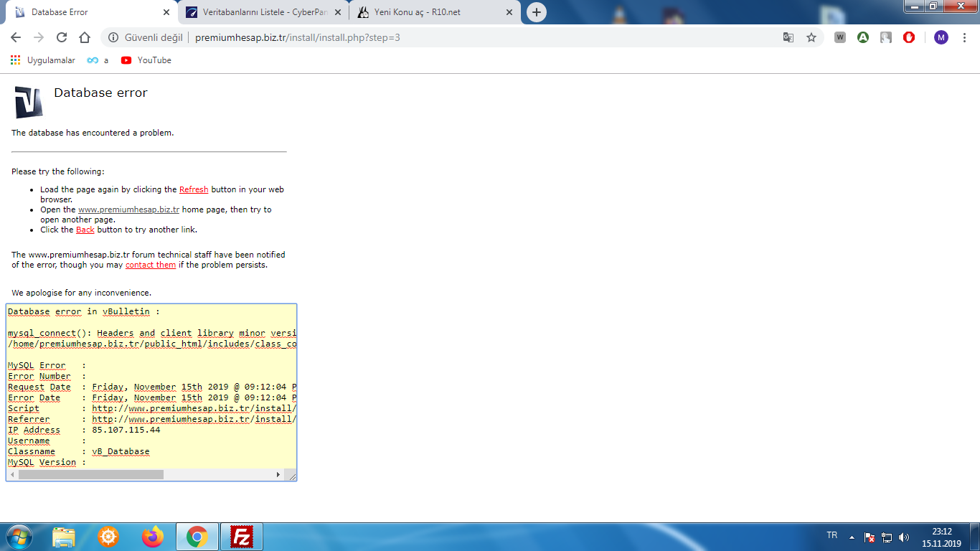Close the "Database Error" tab
Image resolution: width=980 pixels, height=551 pixels.
166,12
